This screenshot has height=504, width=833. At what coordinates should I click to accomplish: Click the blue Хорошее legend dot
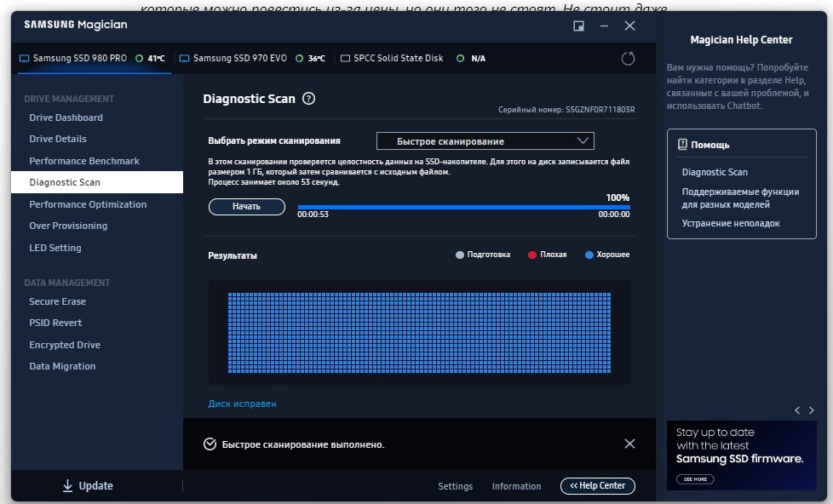[x=589, y=255]
